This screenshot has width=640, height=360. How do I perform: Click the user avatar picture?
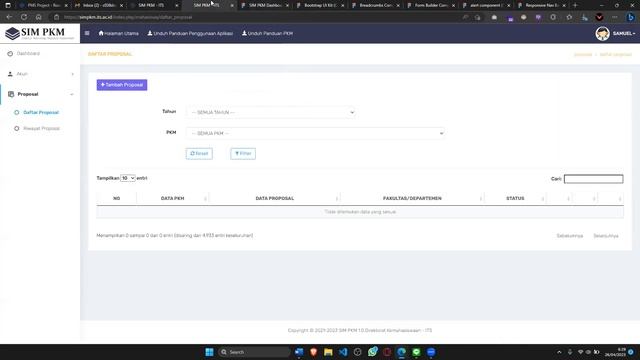pos(602,33)
